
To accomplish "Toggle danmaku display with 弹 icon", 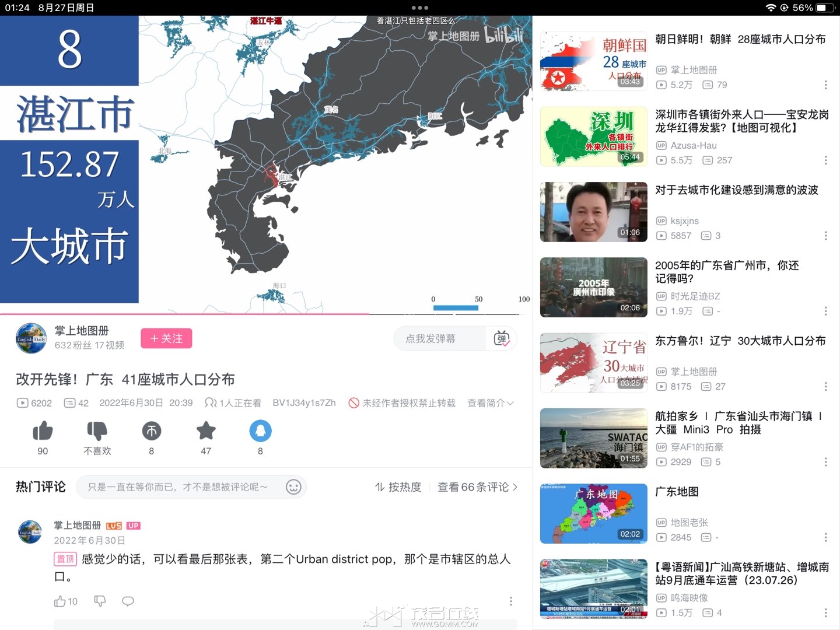I will 502,338.
